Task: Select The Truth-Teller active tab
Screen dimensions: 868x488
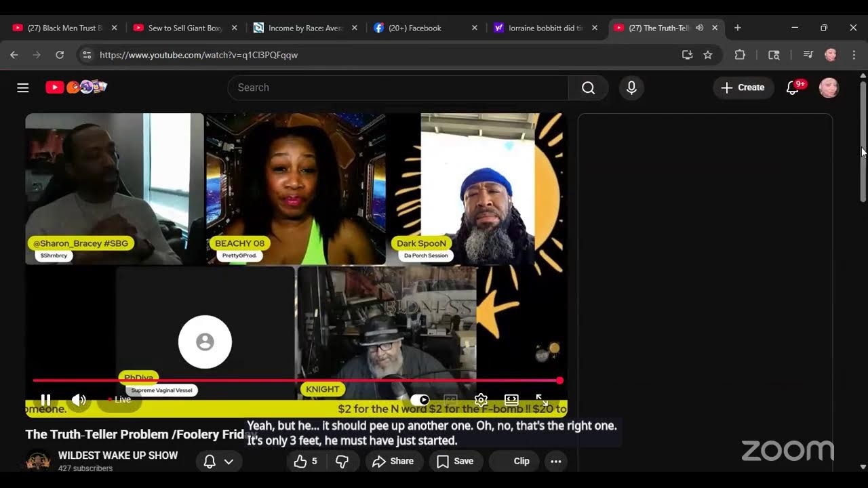Action: pos(658,28)
